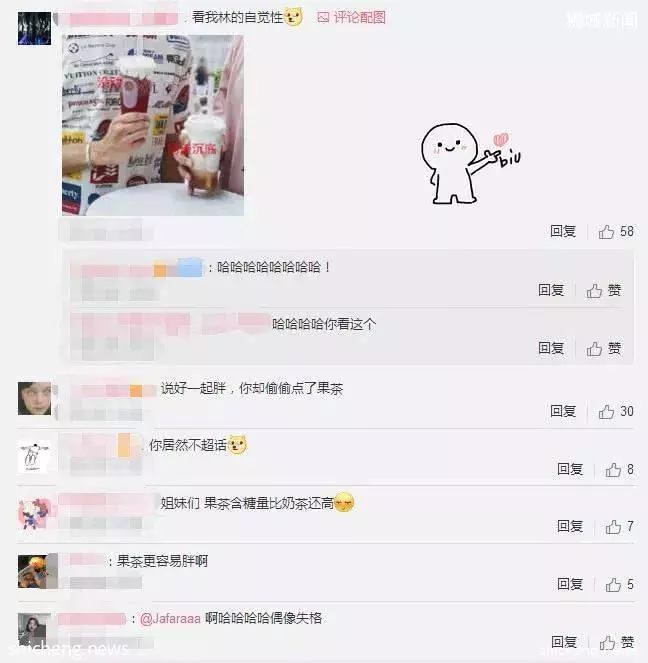Like the '偶像失格' comment
The width and height of the screenshot is (648, 663).
(x=617, y=643)
